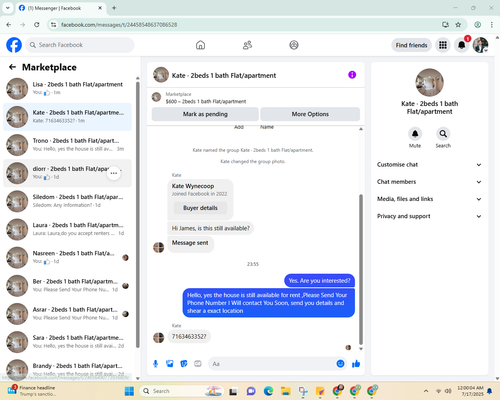500x400 pixels.
Task: Choose a sticker icon
Action: coord(184,364)
